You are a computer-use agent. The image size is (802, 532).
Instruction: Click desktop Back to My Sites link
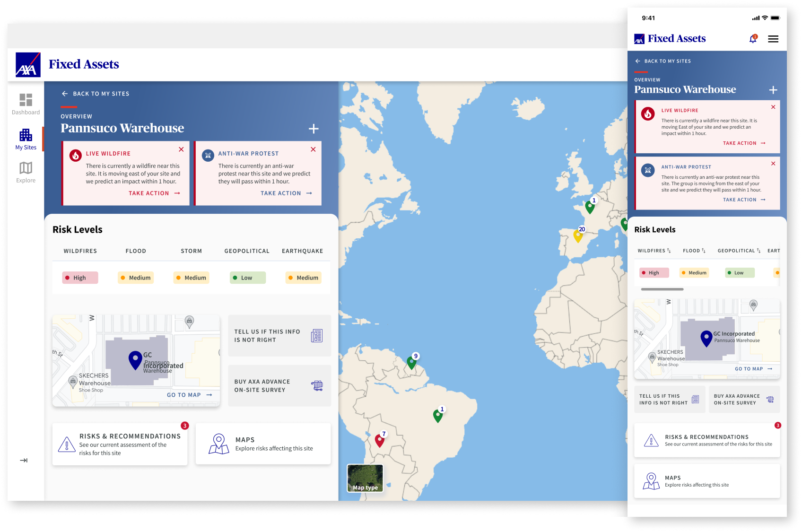pyautogui.click(x=95, y=94)
